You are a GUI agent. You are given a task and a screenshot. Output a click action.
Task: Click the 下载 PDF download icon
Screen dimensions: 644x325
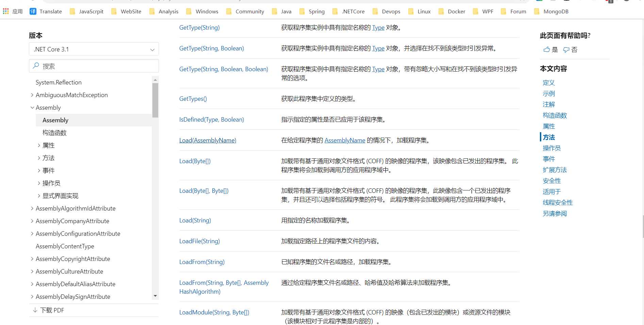coord(35,310)
